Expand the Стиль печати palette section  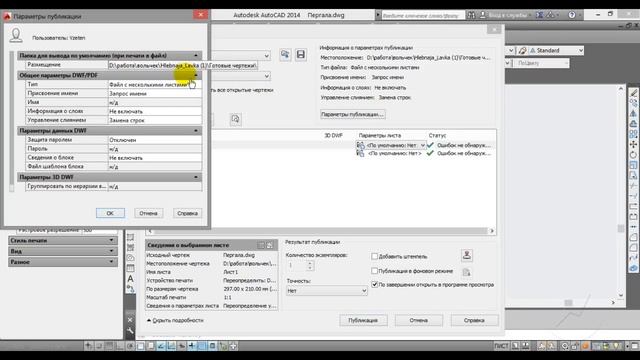click(x=63, y=240)
